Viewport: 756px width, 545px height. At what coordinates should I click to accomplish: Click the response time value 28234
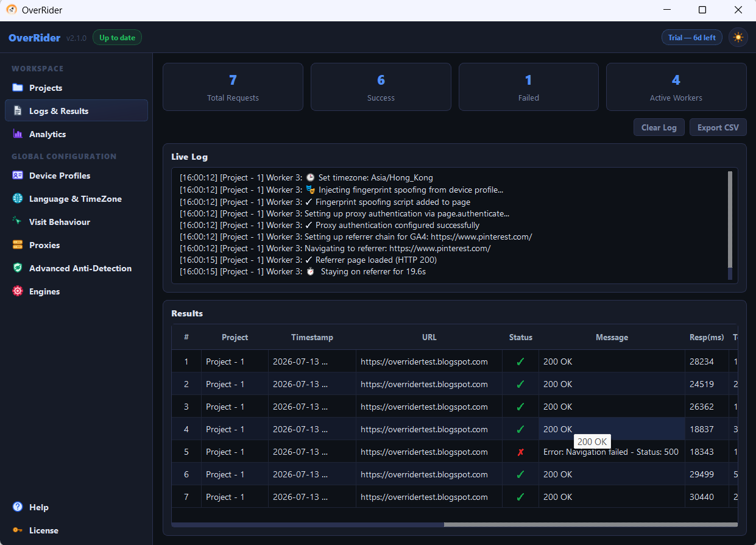point(701,362)
